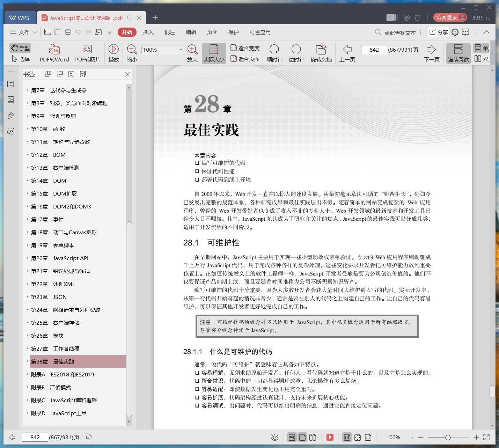Click the Rotate Document icon

click(321, 53)
